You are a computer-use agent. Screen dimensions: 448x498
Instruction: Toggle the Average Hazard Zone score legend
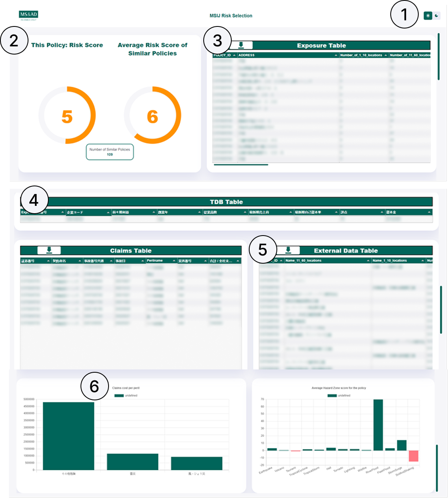[332, 395]
